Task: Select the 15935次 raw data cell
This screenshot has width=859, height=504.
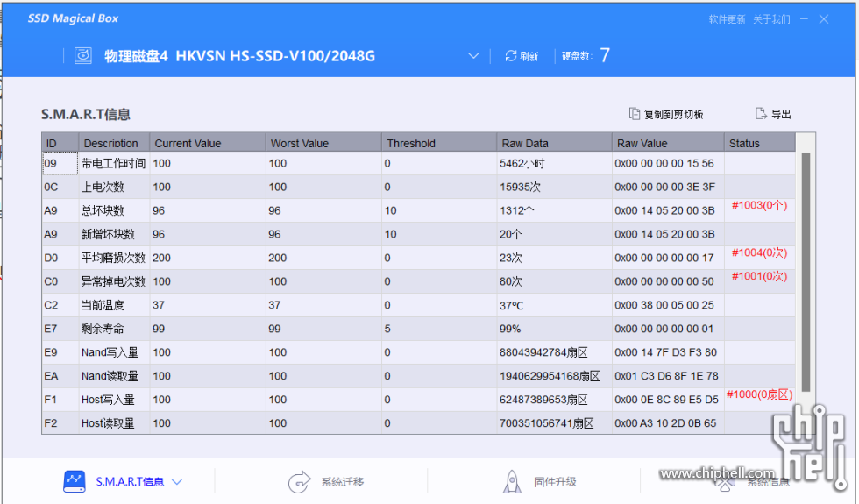Action: click(x=554, y=187)
